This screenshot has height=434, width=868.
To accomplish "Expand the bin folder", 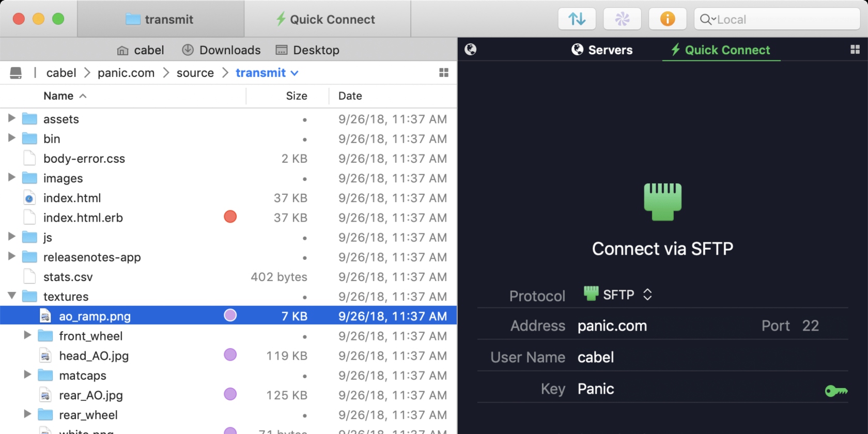I will tap(11, 138).
